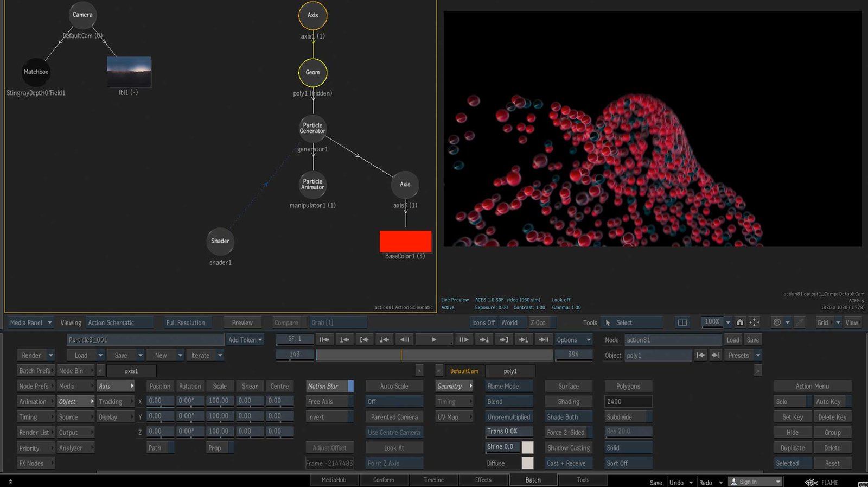Expand the Presets dropdown

tap(743, 356)
